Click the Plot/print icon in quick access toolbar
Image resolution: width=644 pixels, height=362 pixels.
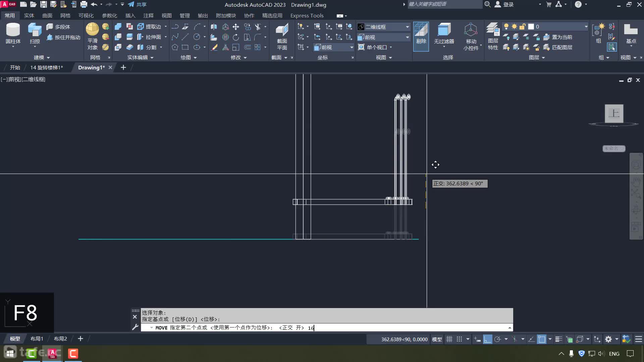[x=84, y=4]
